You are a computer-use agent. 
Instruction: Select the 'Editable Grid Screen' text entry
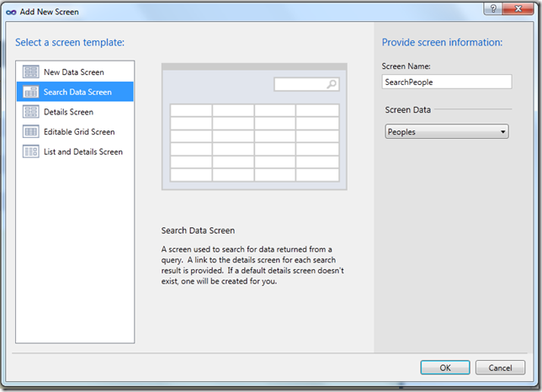(x=79, y=132)
